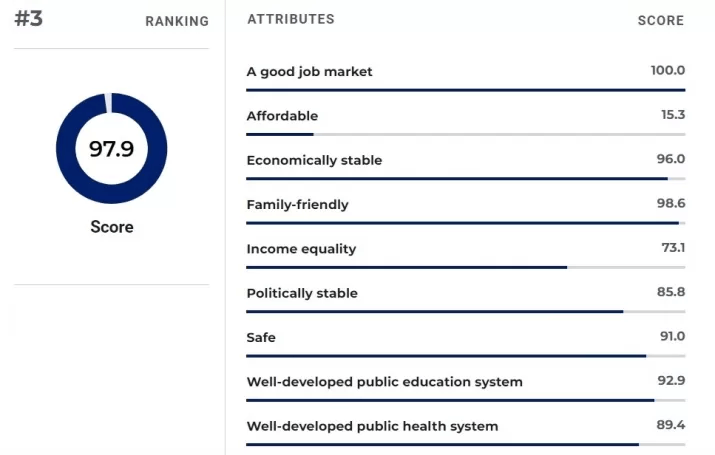
Task: Select the SCORE column header
Action: (x=661, y=20)
